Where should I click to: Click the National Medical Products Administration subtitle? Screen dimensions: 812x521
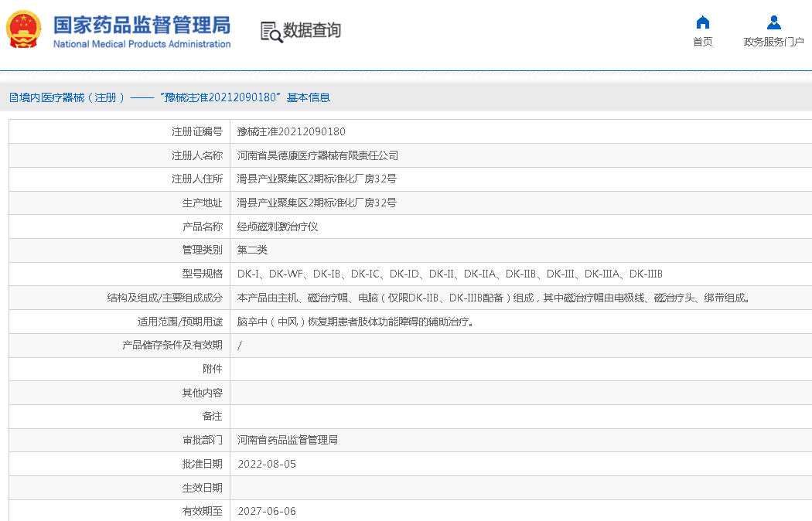142,44
